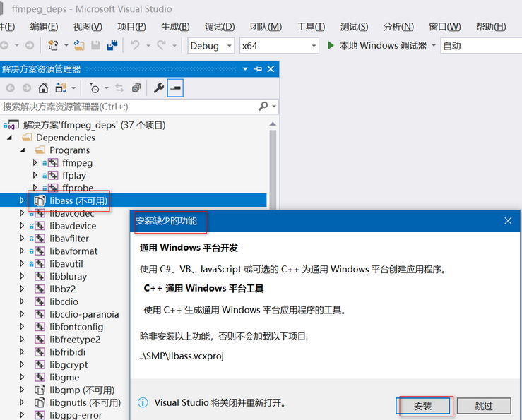The width and height of the screenshot is (522, 420).
Task: Open the Redo history dropdown arrow
Action: pyautogui.click(x=174, y=45)
